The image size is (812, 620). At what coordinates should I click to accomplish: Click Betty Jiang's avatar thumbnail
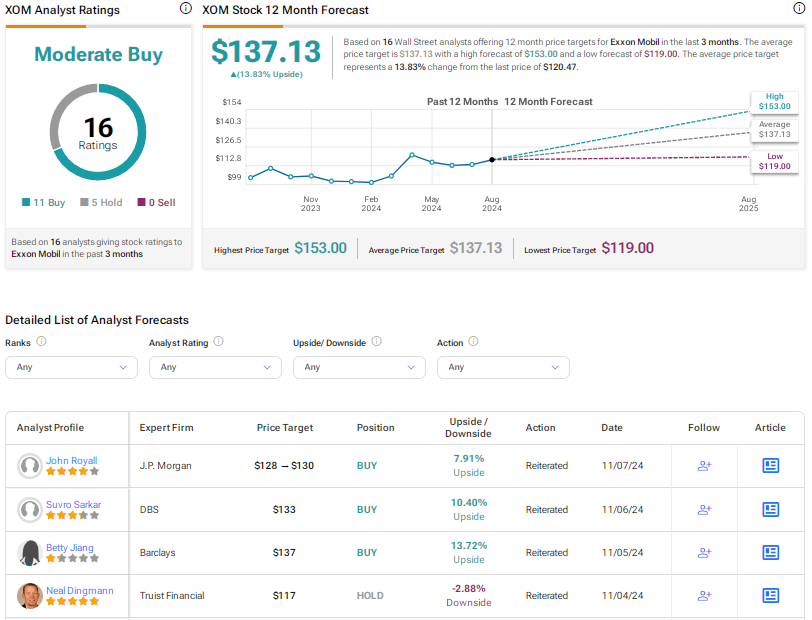tap(30, 552)
